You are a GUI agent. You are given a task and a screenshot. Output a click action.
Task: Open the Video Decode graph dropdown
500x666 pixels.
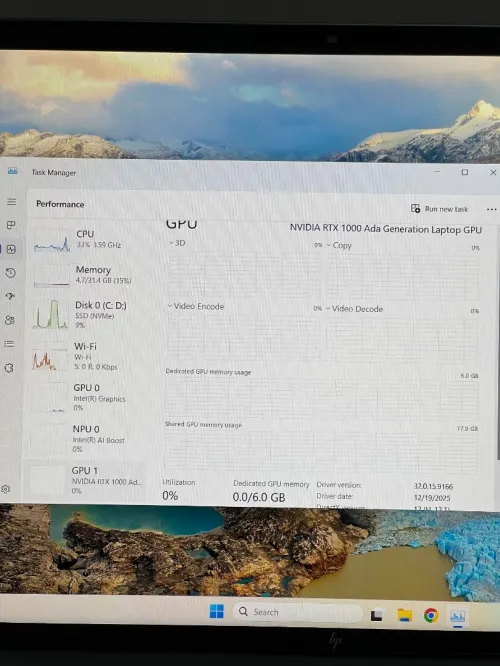click(x=354, y=309)
